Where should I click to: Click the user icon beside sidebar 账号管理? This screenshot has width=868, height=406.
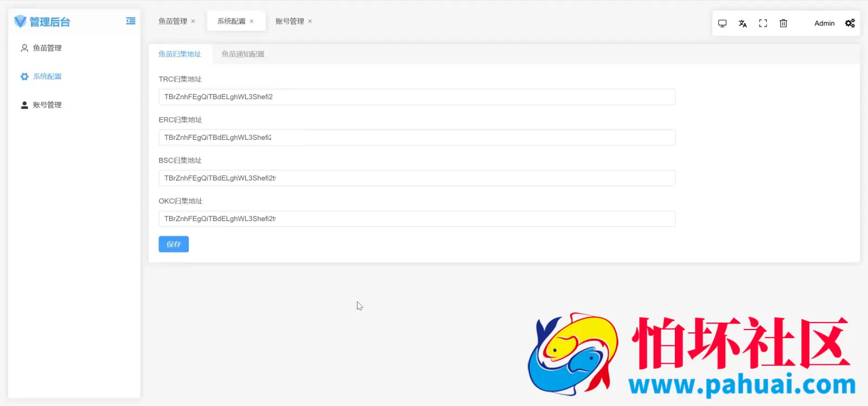tap(24, 105)
